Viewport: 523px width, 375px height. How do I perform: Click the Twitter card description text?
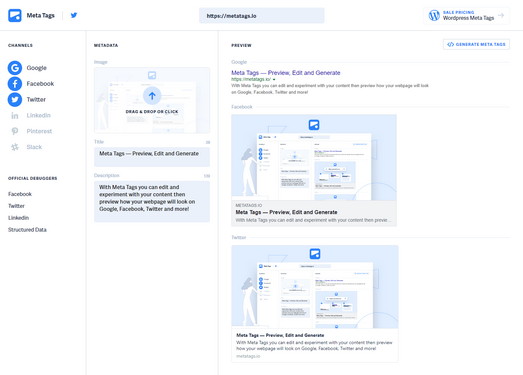tap(314, 345)
